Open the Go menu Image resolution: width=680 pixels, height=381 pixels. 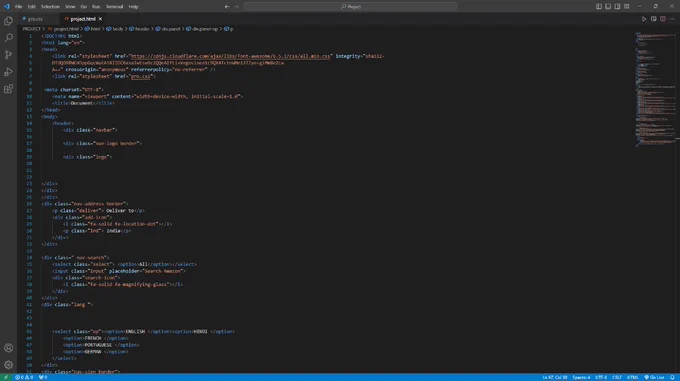84,7
